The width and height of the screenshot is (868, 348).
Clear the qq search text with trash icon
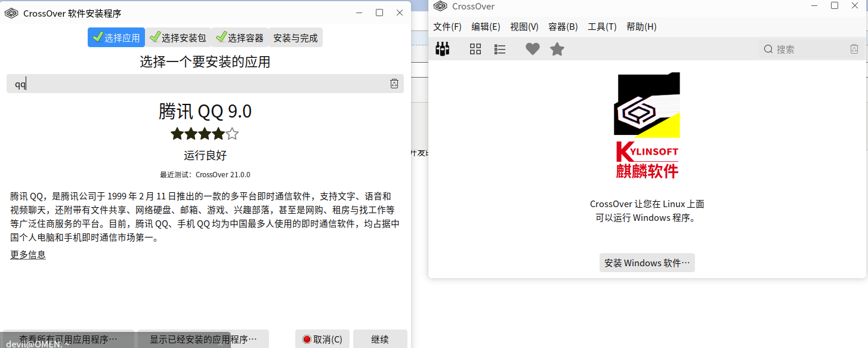394,84
